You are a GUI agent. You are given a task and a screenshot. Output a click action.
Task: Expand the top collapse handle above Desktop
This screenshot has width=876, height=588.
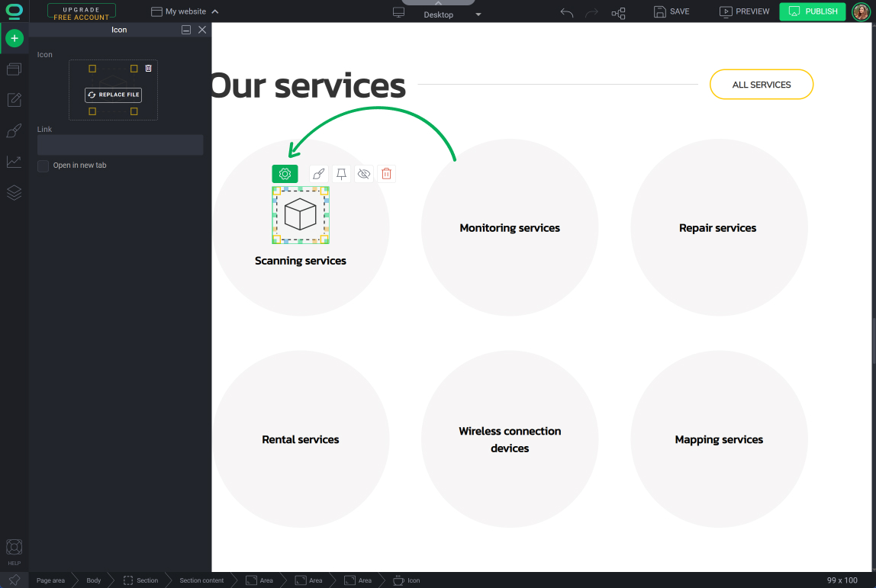439,3
